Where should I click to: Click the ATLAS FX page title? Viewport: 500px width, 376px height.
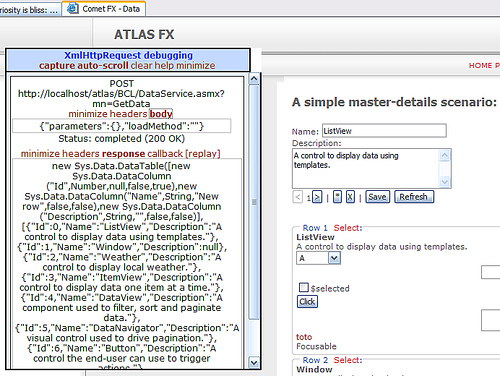click(x=144, y=35)
